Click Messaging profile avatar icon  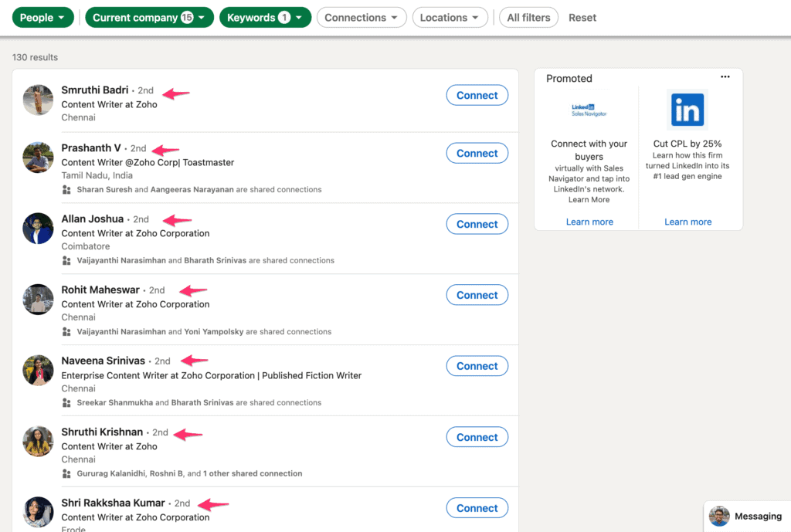pos(719,517)
